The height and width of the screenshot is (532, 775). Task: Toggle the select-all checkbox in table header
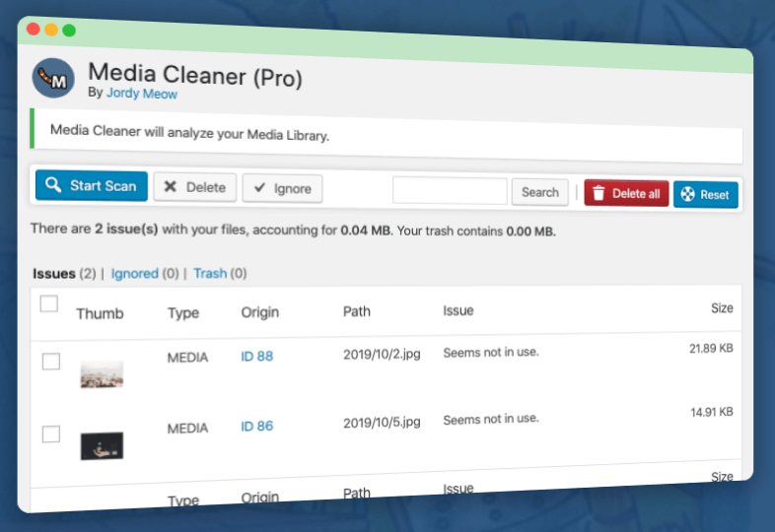coord(48,304)
